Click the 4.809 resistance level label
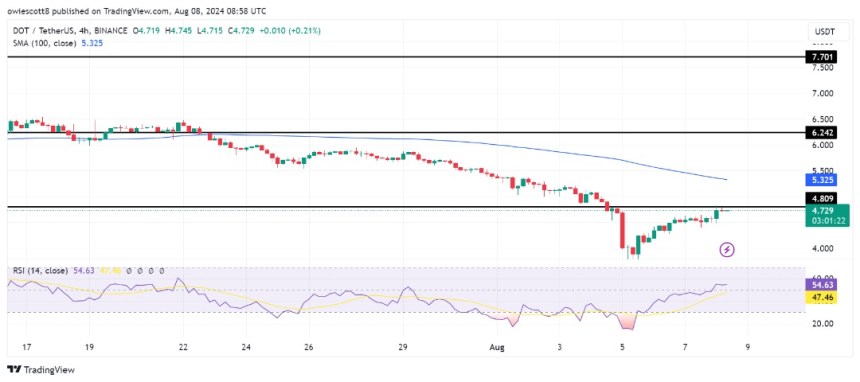The width and height of the screenshot is (860, 382). 821,199
